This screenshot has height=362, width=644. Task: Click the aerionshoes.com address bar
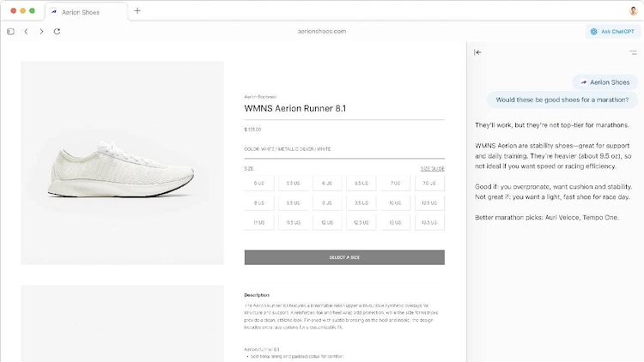click(322, 32)
